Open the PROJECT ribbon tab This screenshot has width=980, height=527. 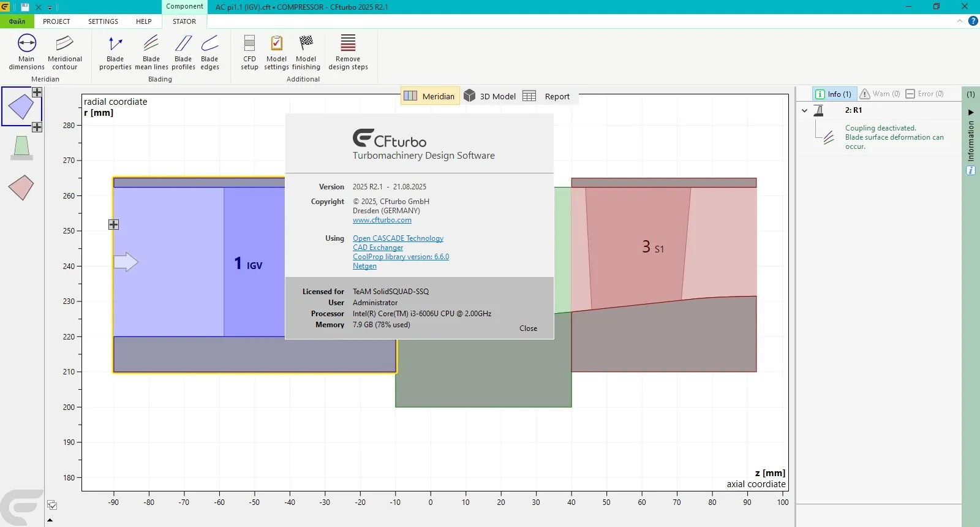pyautogui.click(x=56, y=21)
